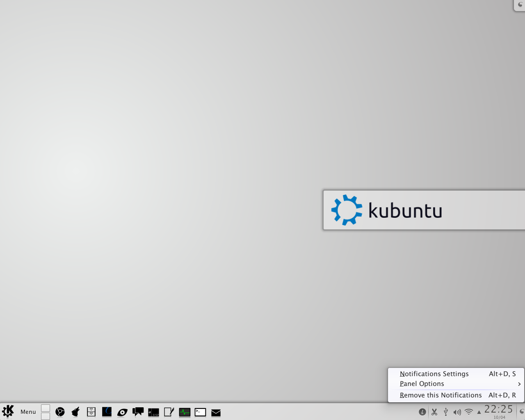Viewport: 525px width, 420px height.
Task: Launch the howling wolf application icon
Action: pos(75,412)
